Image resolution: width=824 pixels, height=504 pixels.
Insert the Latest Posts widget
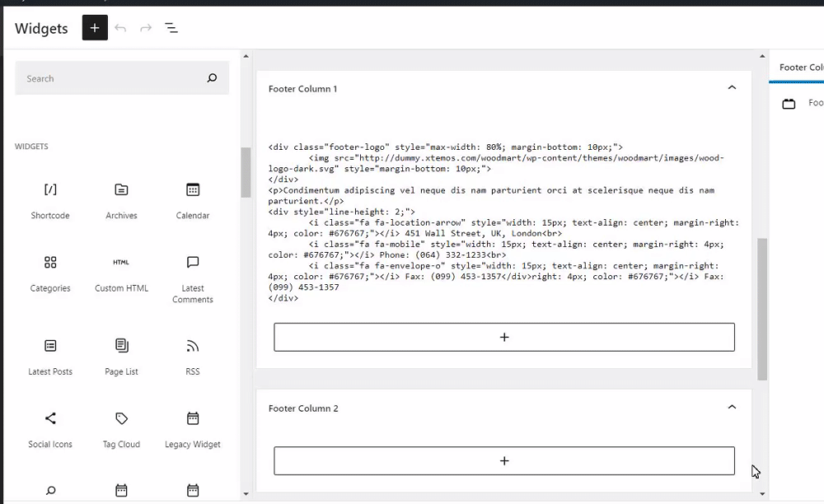(50, 357)
